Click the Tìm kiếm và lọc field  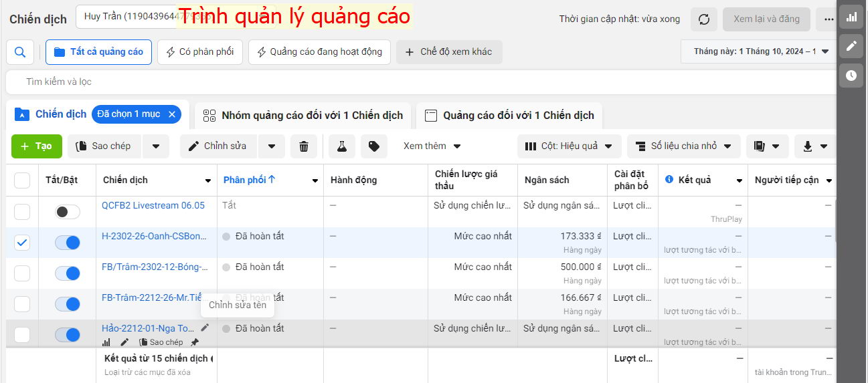[x=420, y=82]
